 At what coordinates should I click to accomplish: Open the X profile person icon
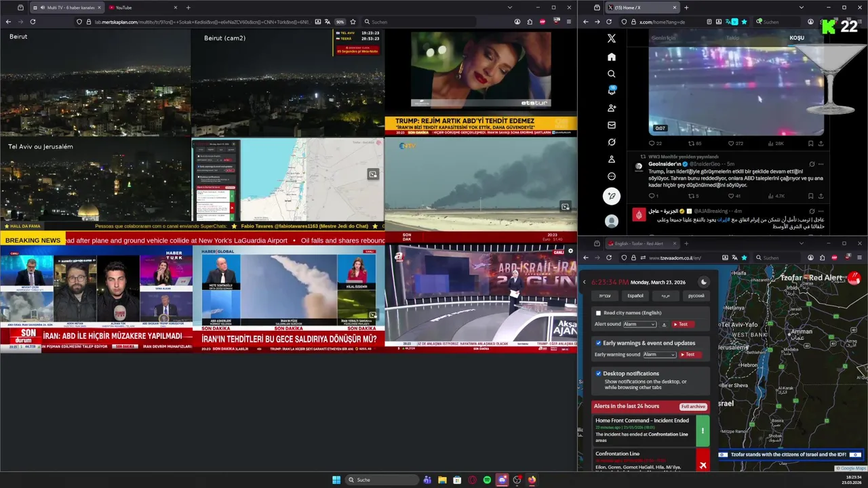pyautogui.click(x=612, y=159)
